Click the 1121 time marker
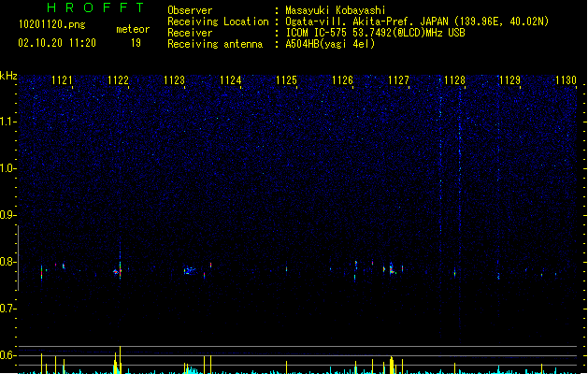 coord(62,80)
